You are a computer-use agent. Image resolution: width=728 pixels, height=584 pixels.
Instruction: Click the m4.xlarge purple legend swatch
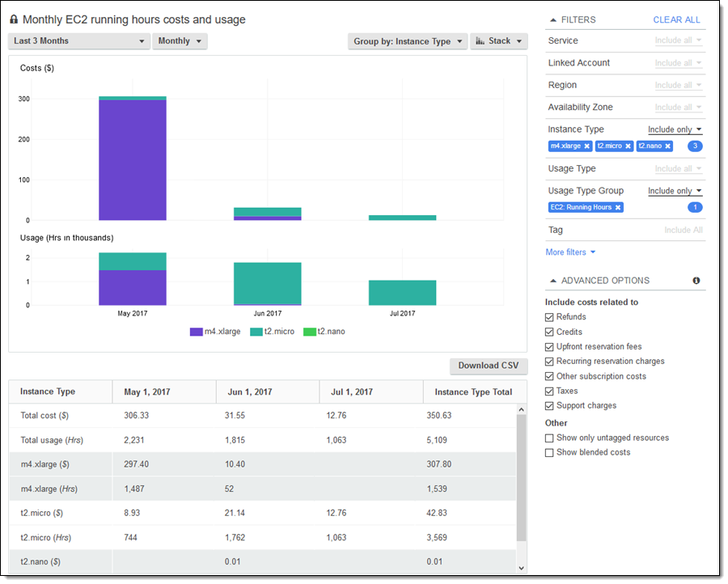(x=196, y=332)
